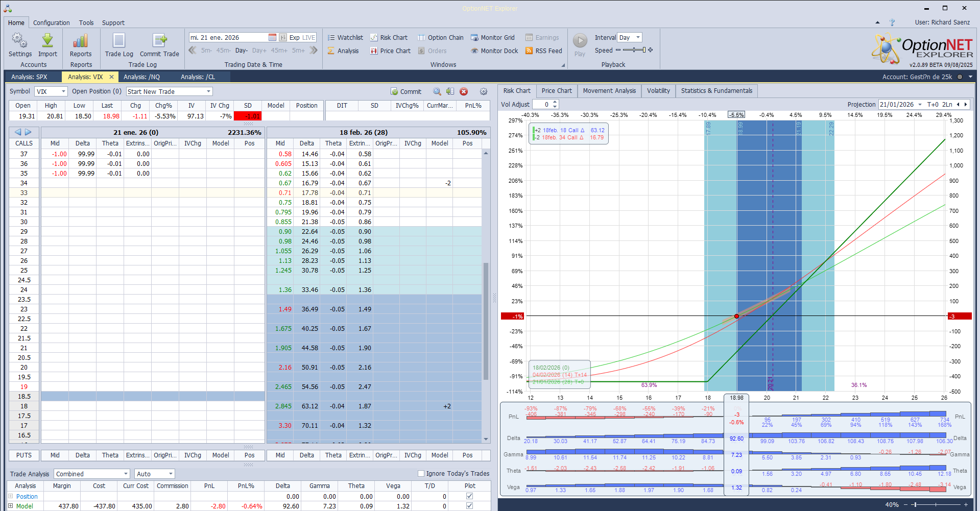Open the Reports bar chart icon
This screenshot has width=980, height=511.
(x=81, y=45)
